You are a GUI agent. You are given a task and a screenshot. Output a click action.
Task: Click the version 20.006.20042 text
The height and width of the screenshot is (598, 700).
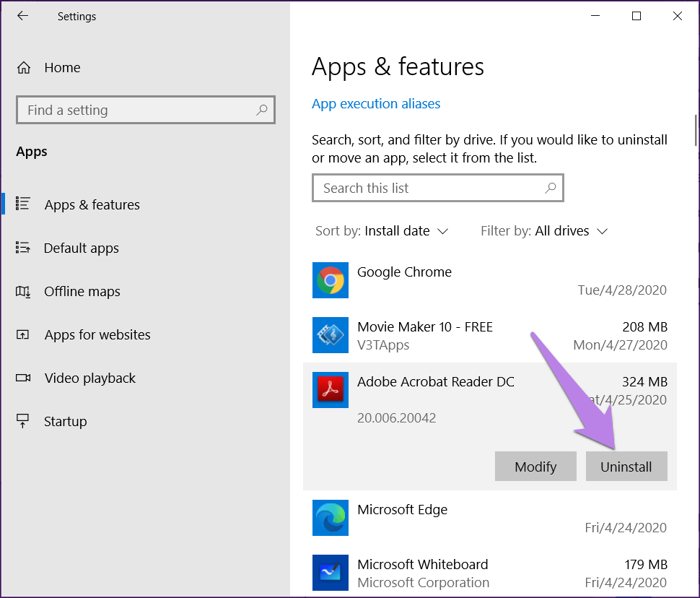[396, 418]
